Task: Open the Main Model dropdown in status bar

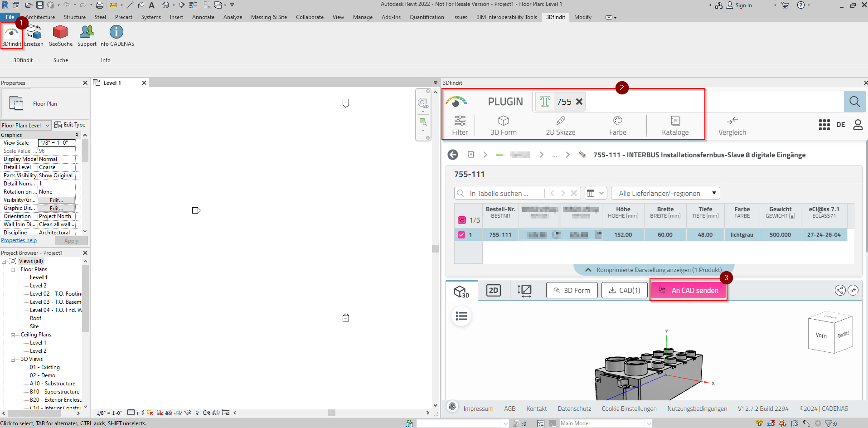Action: (606, 423)
